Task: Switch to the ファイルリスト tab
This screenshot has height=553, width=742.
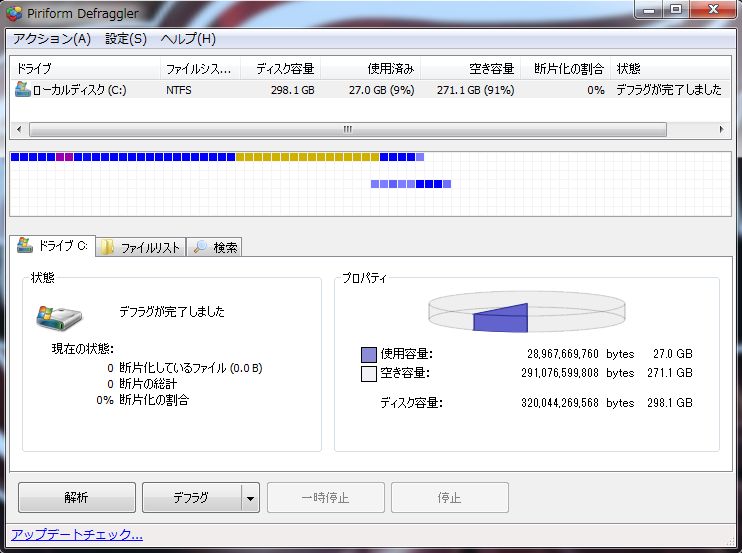Action: tap(141, 247)
